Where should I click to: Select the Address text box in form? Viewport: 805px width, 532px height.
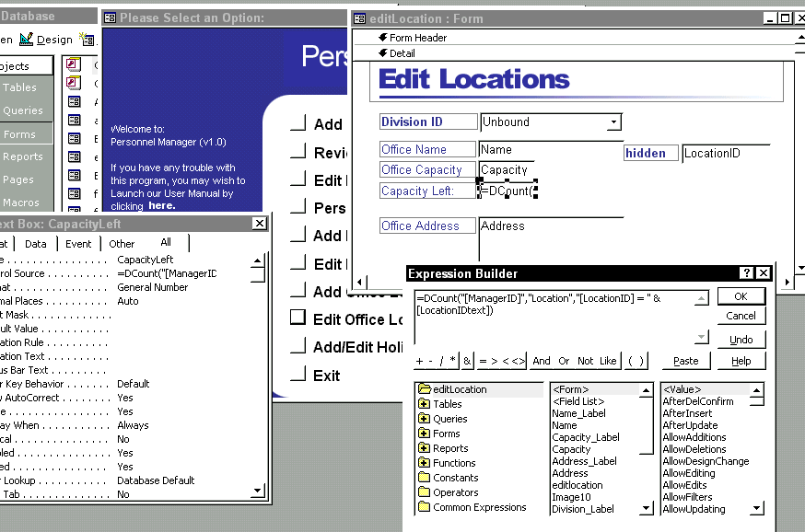coord(551,238)
